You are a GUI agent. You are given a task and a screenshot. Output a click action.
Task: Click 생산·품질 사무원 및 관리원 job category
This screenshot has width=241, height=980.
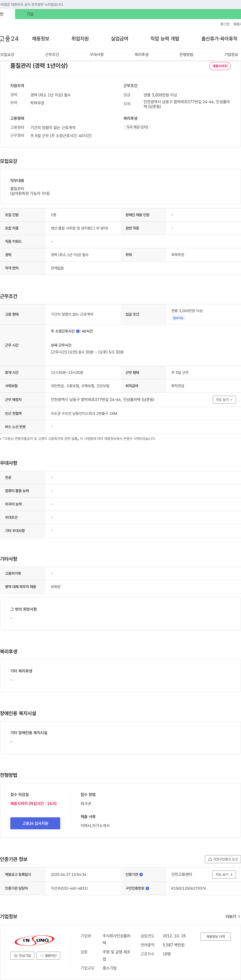(x=79, y=228)
